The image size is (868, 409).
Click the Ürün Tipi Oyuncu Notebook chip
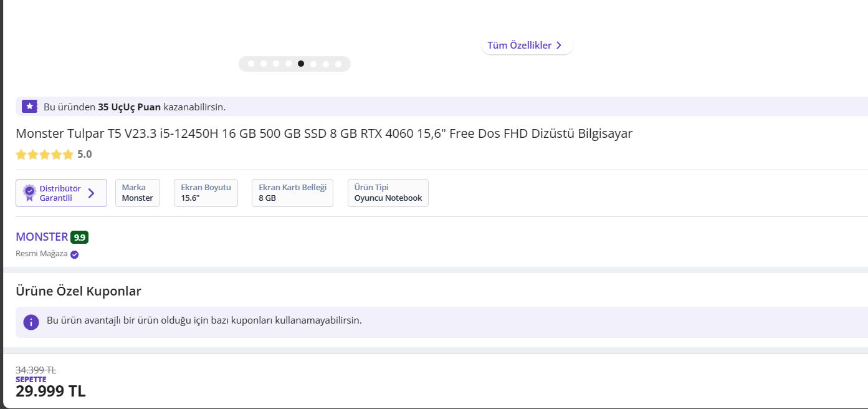click(x=388, y=193)
